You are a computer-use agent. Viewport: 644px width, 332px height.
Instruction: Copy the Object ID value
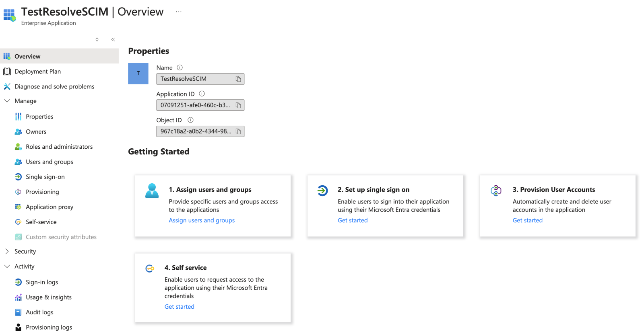tap(238, 131)
